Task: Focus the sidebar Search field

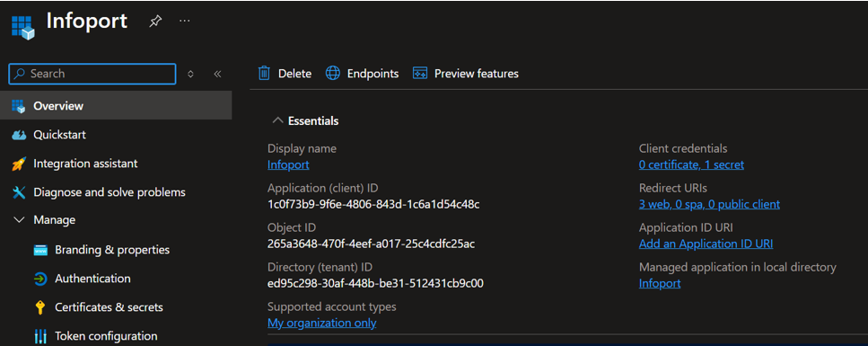Action: click(x=92, y=74)
